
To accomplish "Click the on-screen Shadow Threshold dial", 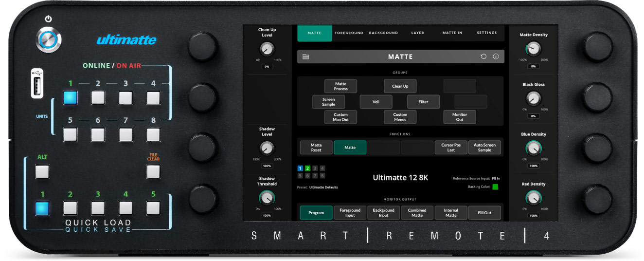I will click(267, 197).
